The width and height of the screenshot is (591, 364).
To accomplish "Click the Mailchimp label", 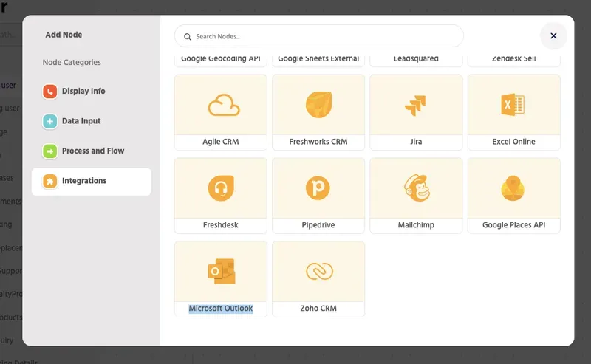I will pyautogui.click(x=416, y=225).
